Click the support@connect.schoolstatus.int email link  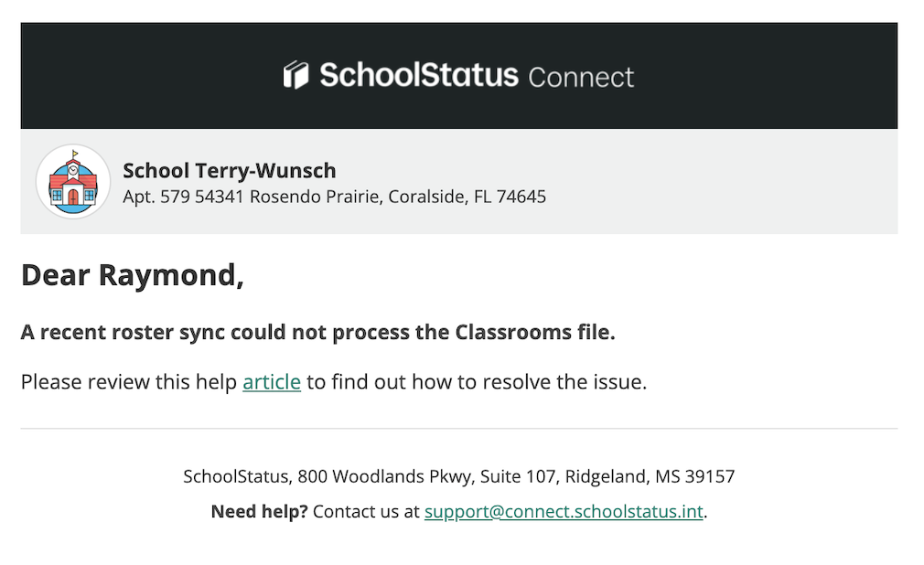tap(564, 512)
